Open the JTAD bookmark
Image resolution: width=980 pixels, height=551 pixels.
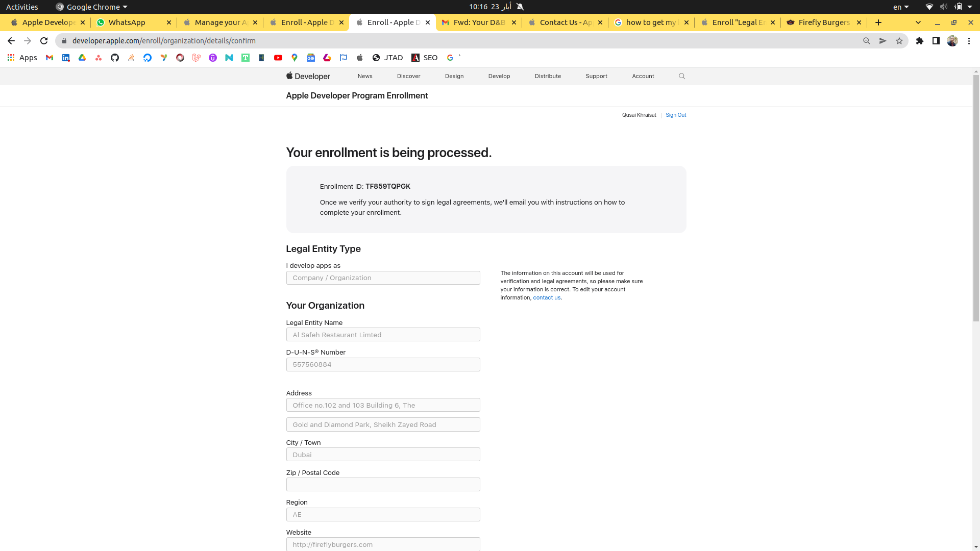point(387,58)
